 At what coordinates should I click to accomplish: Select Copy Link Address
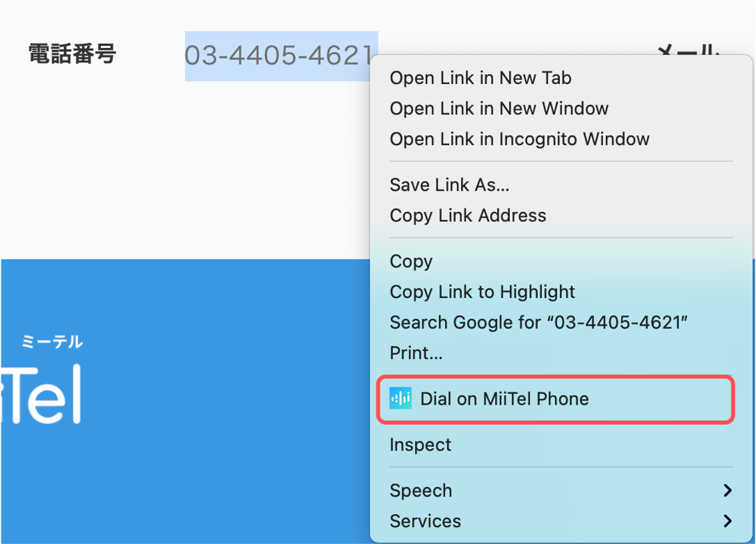(468, 215)
